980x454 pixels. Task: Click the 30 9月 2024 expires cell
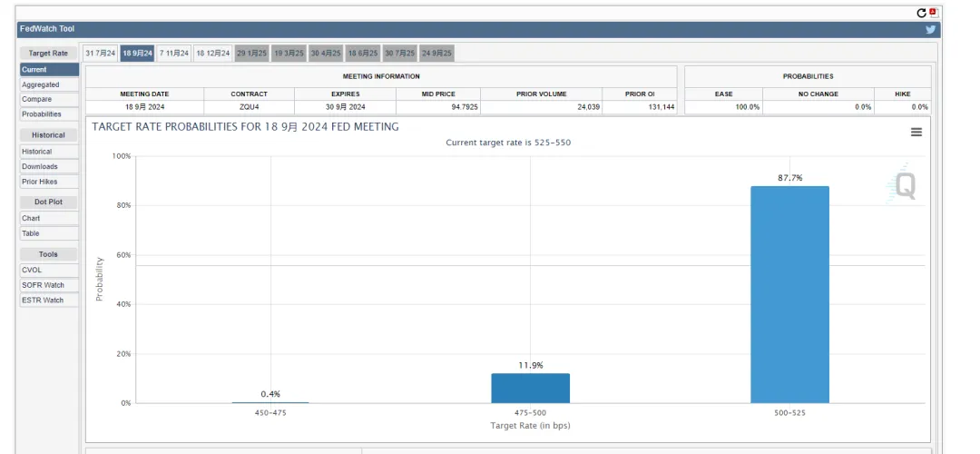[345, 107]
